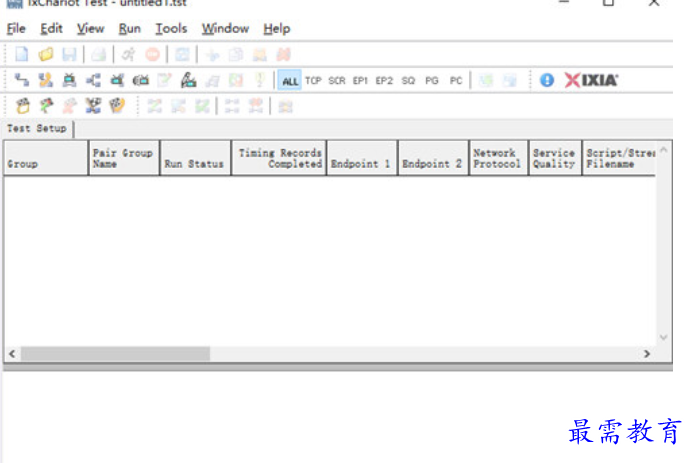Open the Tools menu
690x463 pixels.
(171, 29)
